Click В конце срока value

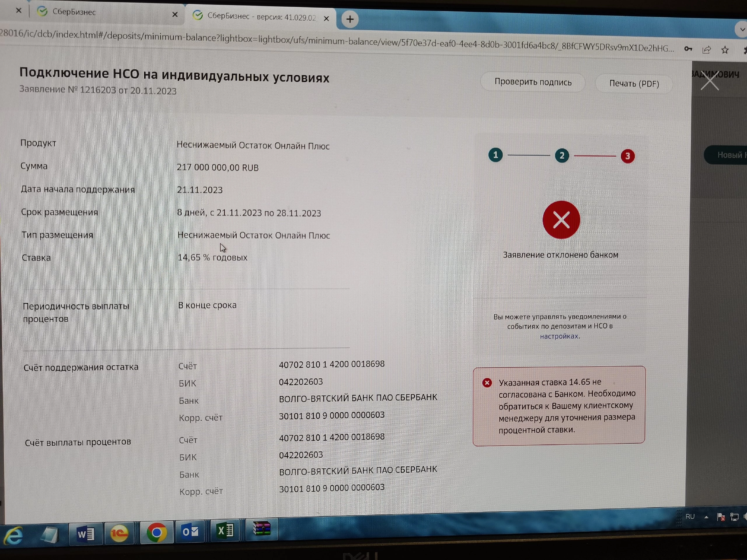pos(207,305)
